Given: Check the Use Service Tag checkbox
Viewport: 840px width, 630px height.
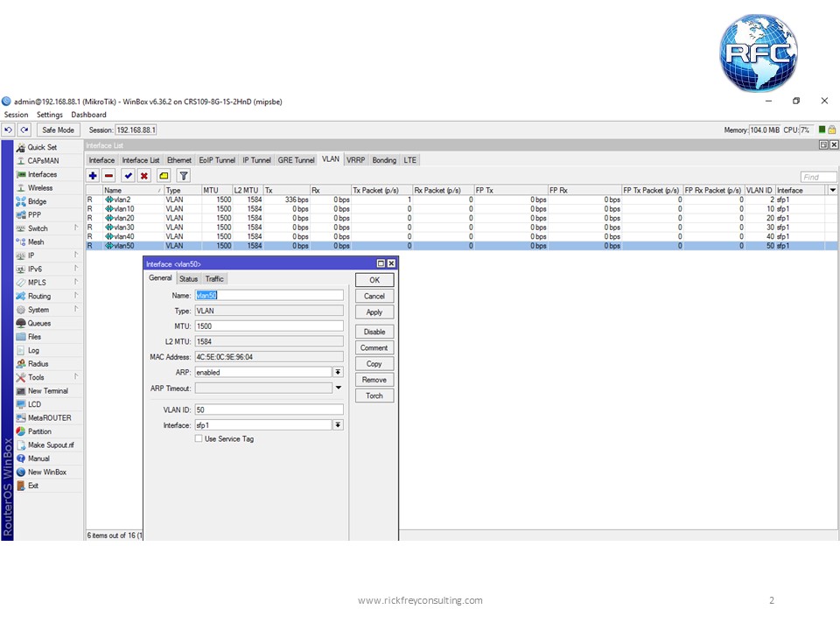Looking at the screenshot, I should coord(199,438).
